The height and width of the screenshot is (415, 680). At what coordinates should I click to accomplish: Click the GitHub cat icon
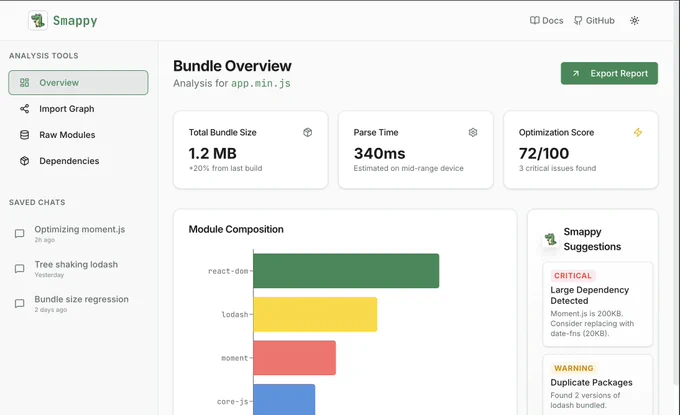coord(578,20)
